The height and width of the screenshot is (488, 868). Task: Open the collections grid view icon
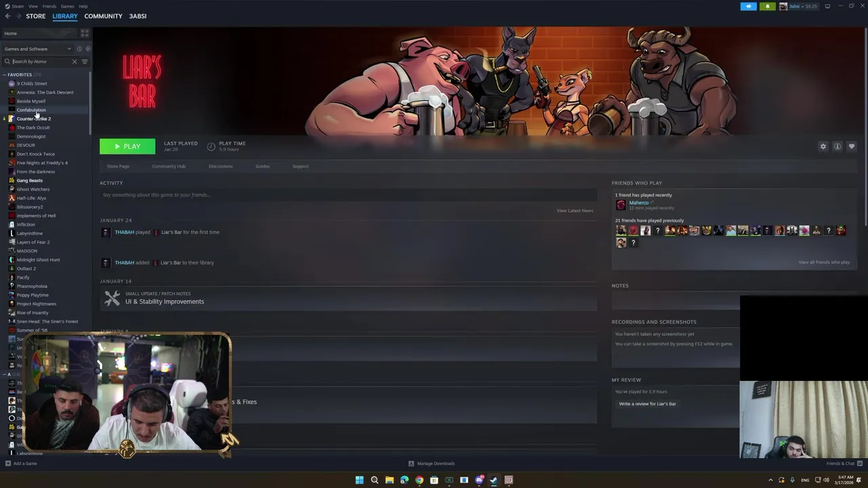pos(85,33)
